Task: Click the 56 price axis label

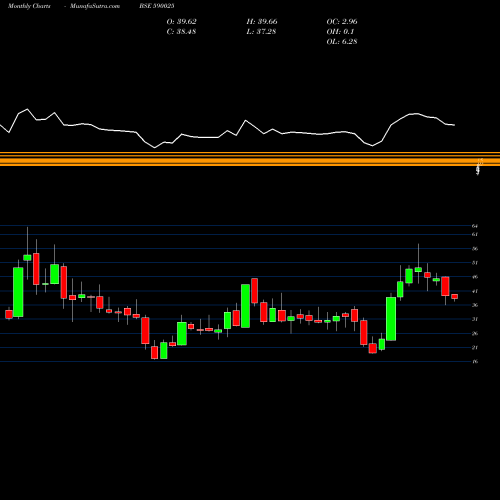Action: point(475,249)
